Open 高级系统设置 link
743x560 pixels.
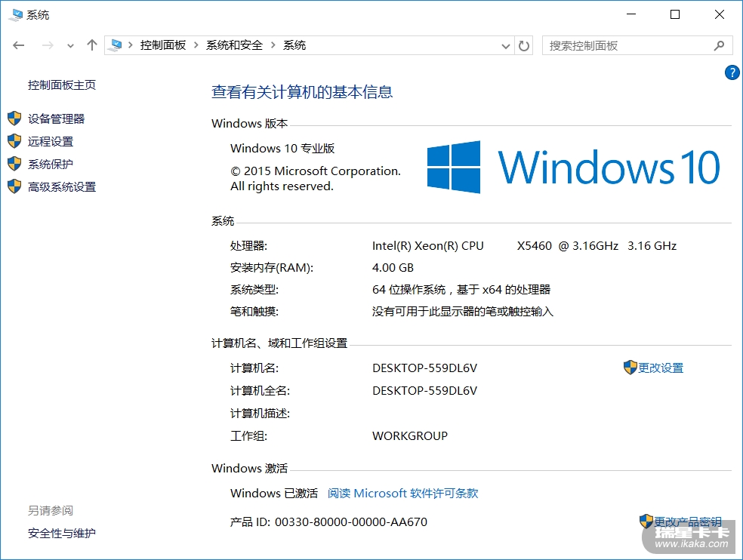[62, 187]
